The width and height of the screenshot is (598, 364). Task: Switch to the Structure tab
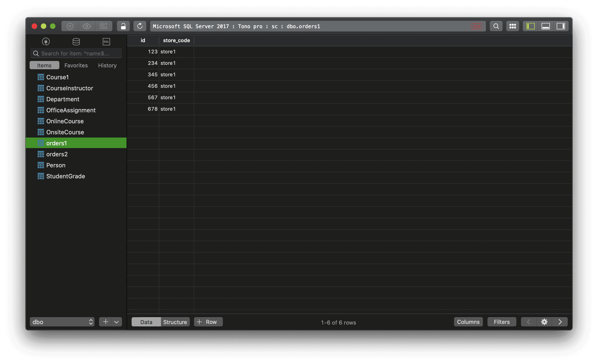coord(175,322)
